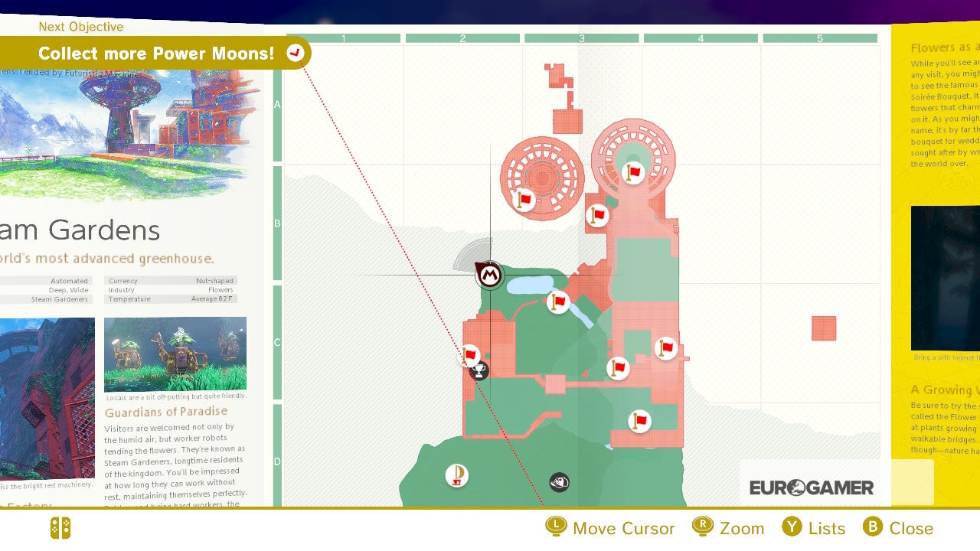
Task: Select flag left of the east ledge flag
Action: [x=618, y=368]
